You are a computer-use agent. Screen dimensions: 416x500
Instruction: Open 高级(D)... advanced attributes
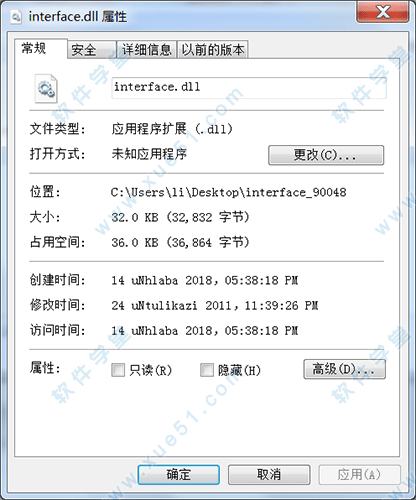344,369
